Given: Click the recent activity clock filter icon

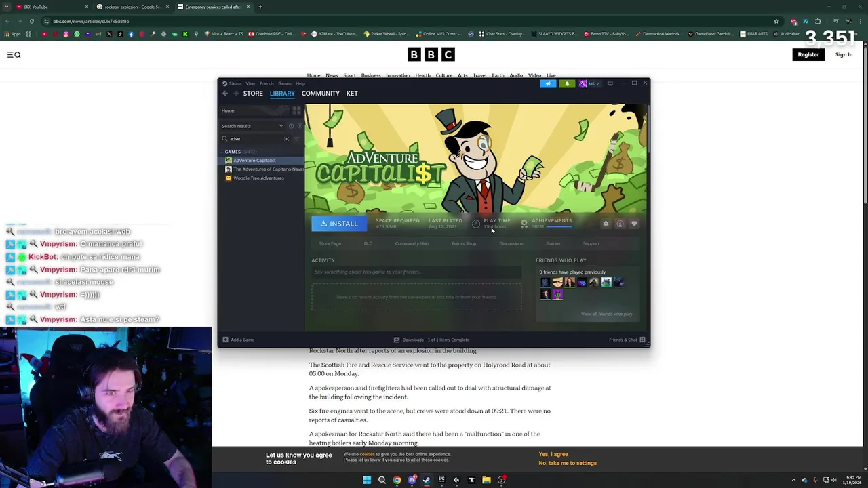Looking at the screenshot, I should click(291, 126).
